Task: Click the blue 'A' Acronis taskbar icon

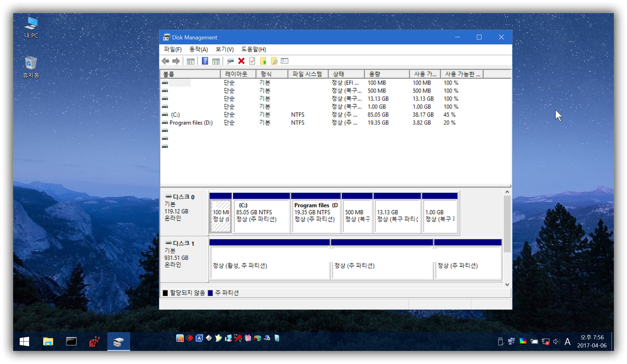Action: click(x=199, y=338)
